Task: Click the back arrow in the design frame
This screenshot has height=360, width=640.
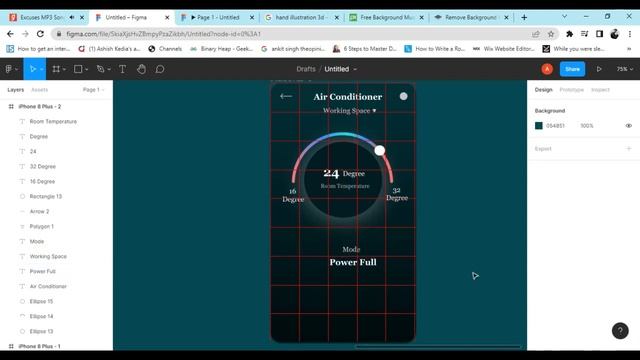Action: 286,96
